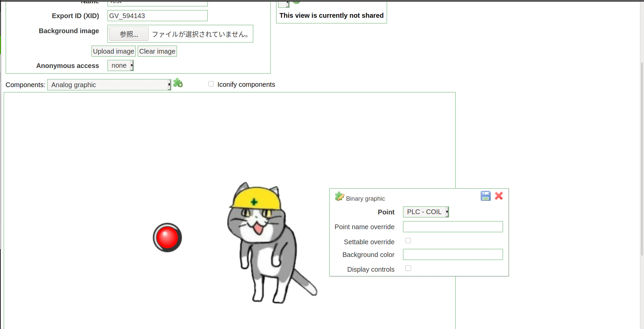Close the Binary graphic panel
The height and width of the screenshot is (329, 644).
tap(499, 196)
